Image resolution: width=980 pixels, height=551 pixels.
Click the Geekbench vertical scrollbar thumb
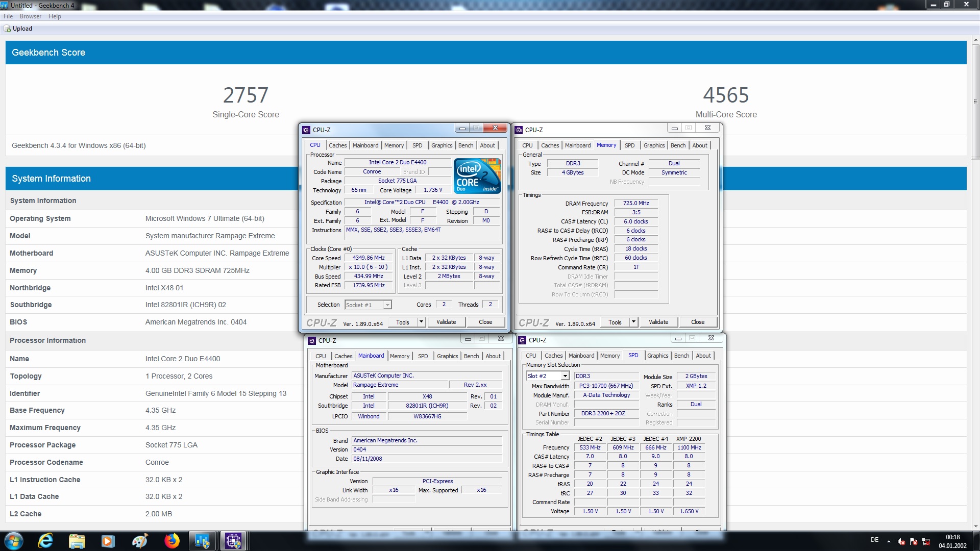[x=975, y=102]
